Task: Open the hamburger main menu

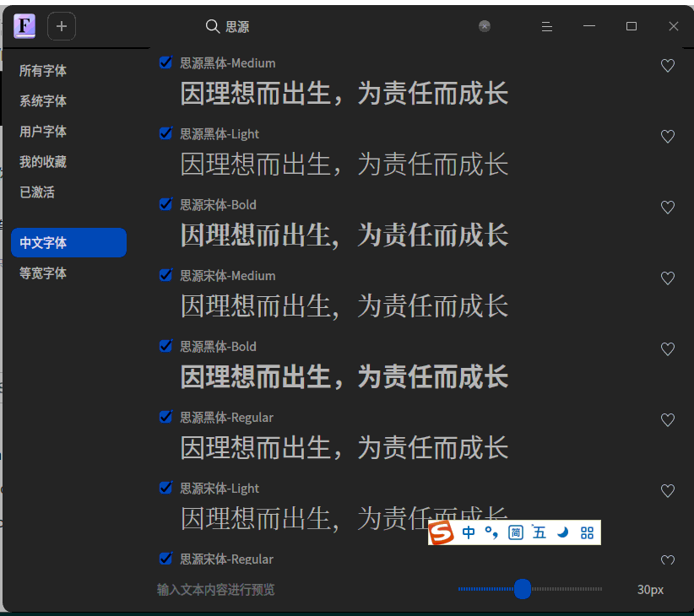Action: click(546, 26)
